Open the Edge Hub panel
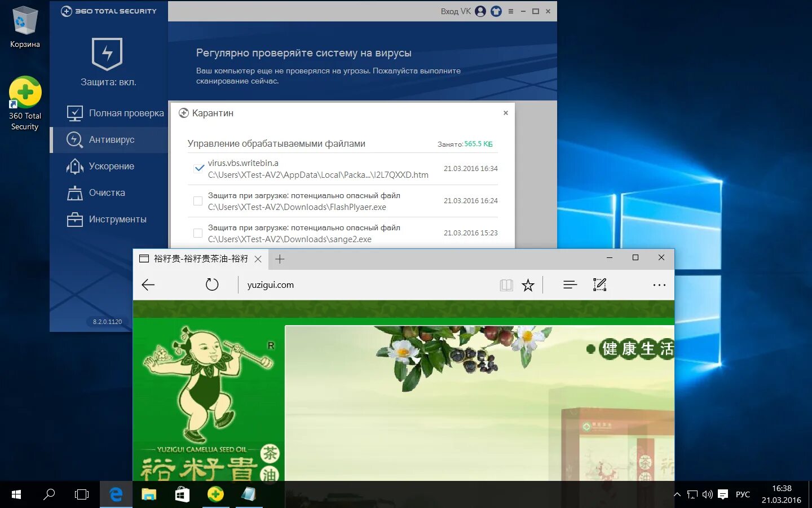Viewport: 812px width, 508px height. coord(570,285)
